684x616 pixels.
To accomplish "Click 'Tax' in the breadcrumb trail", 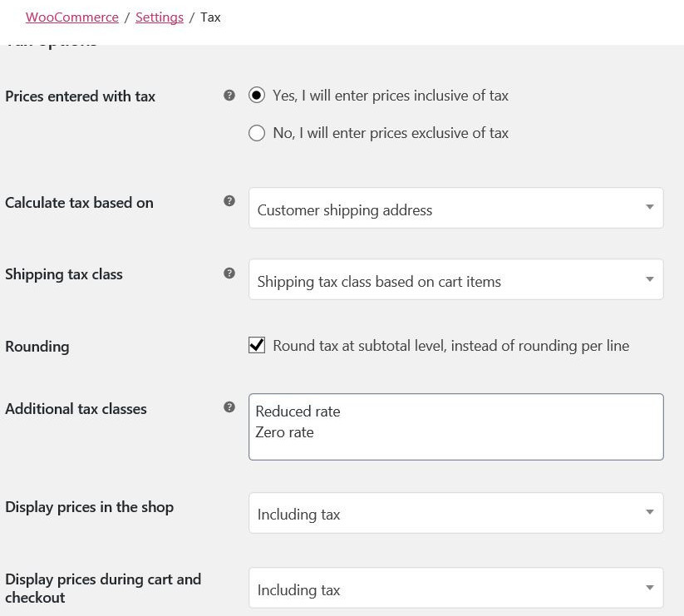I will coord(211,17).
